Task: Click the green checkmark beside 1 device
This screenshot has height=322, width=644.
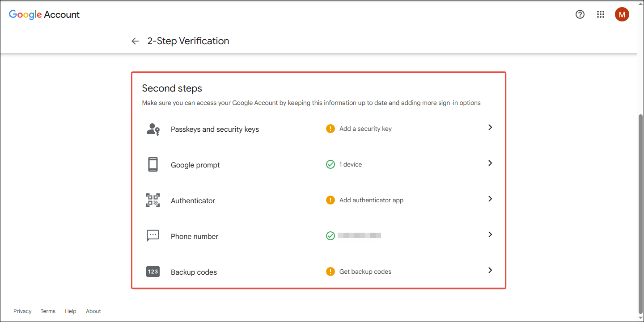Action: coord(330,164)
